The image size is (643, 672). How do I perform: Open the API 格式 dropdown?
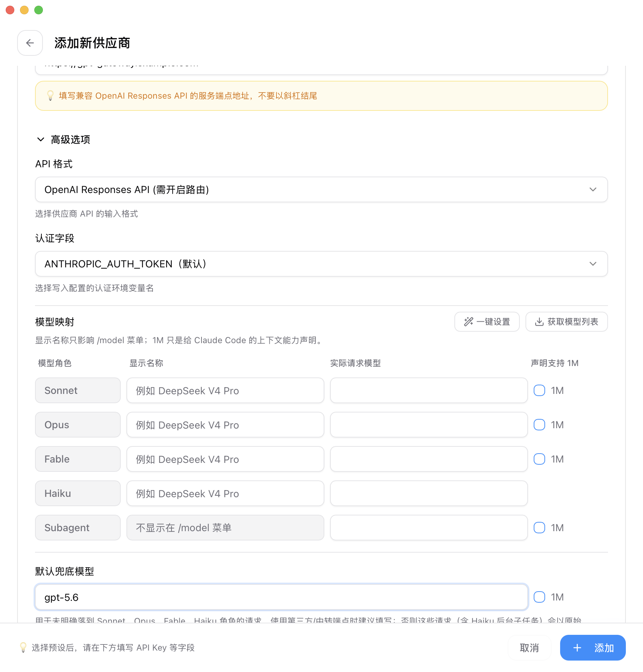tap(321, 189)
